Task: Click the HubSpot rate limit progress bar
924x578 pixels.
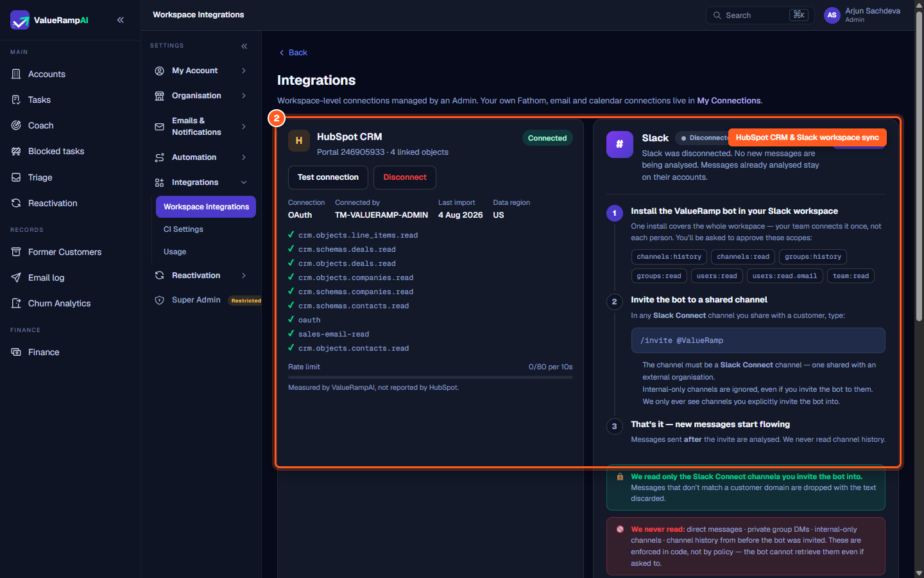Action: (430, 378)
